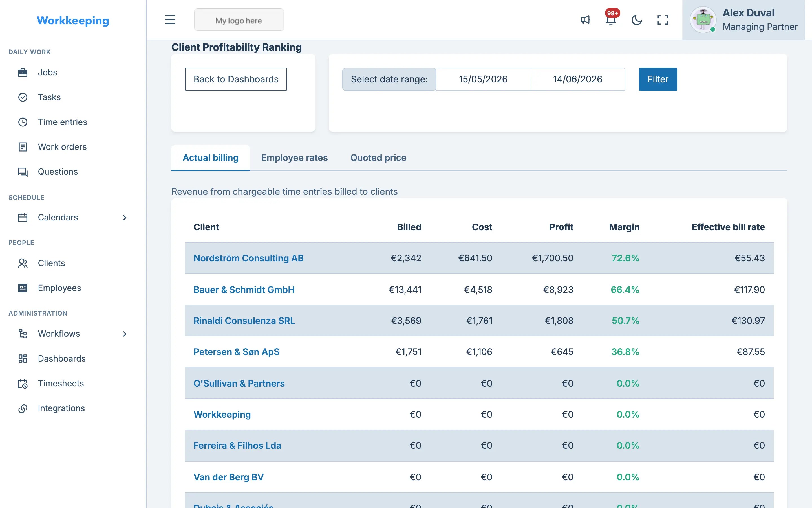Open Bauer & Schmidt GmbH client link
Viewport: 812px width, 508px height.
click(x=244, y=290)
